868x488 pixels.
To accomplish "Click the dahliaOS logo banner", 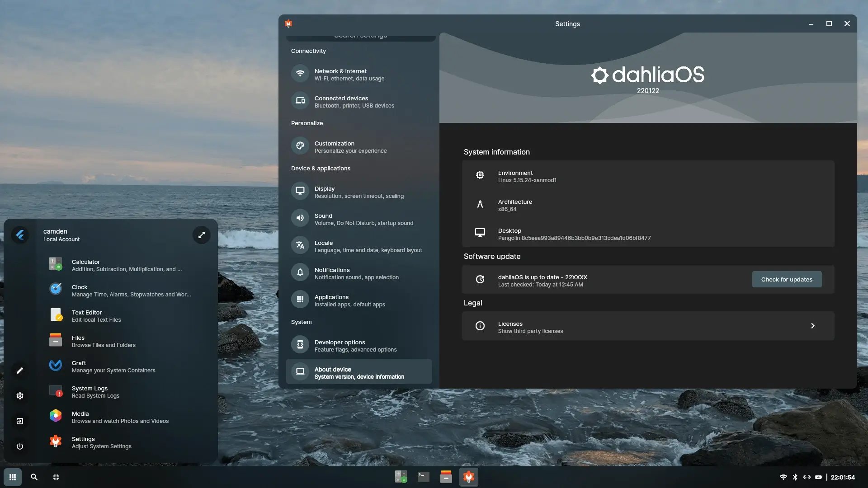I will pyautogui.click(x=648, y=75).
